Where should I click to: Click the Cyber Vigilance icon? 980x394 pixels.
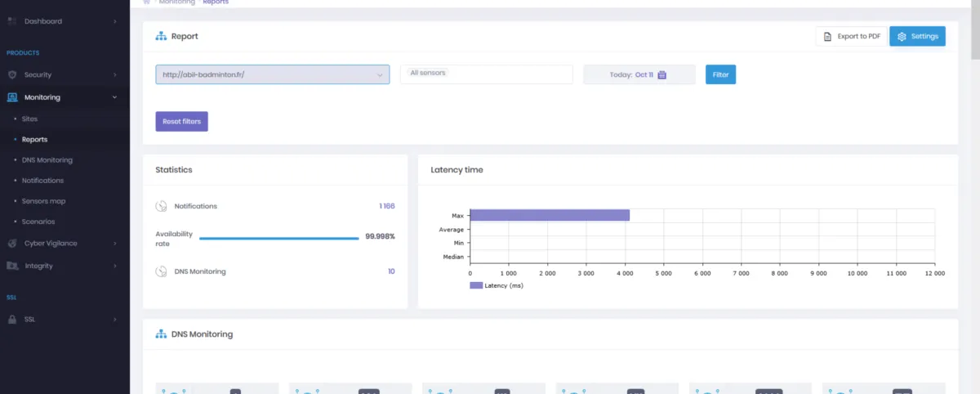[x=12, y=243]
